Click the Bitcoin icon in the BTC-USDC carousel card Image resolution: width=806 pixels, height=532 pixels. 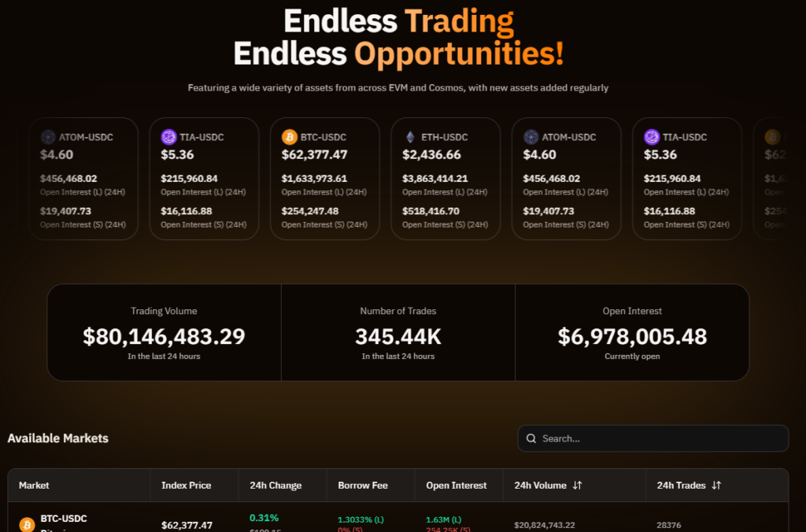point(290,137)
